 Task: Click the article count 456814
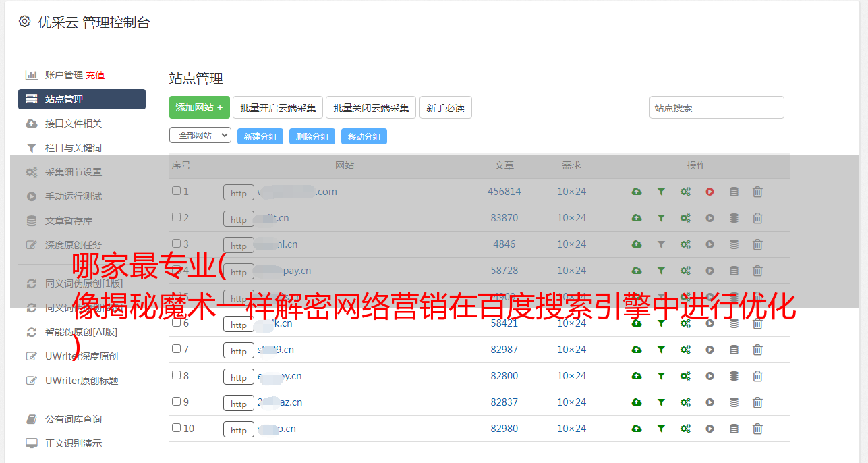(504, 192)
